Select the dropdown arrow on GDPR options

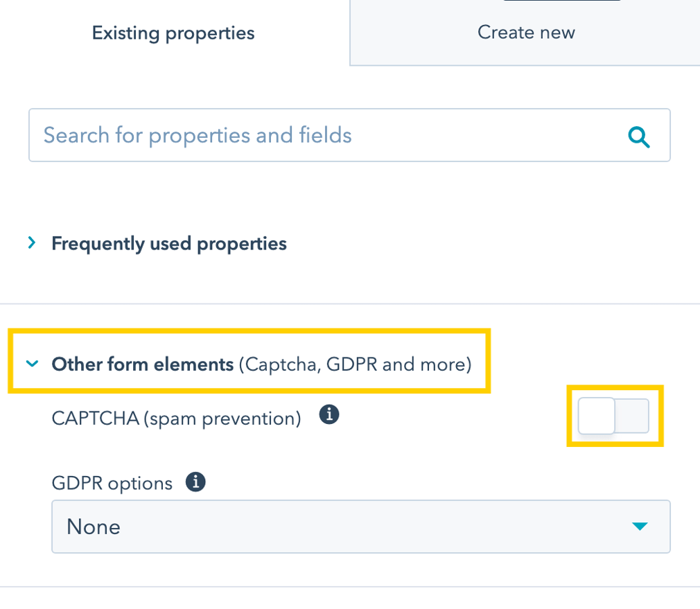click(x=639, y=526)
